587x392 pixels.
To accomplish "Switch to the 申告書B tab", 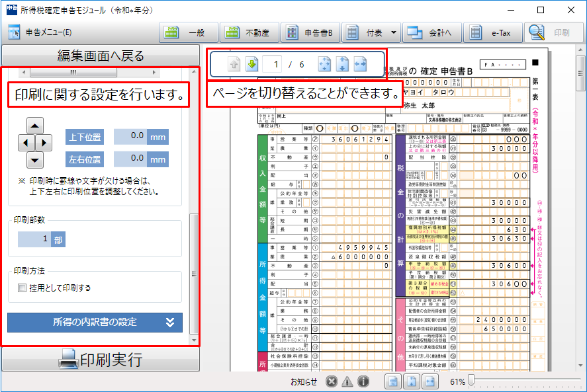I will [x=310, y=32].
